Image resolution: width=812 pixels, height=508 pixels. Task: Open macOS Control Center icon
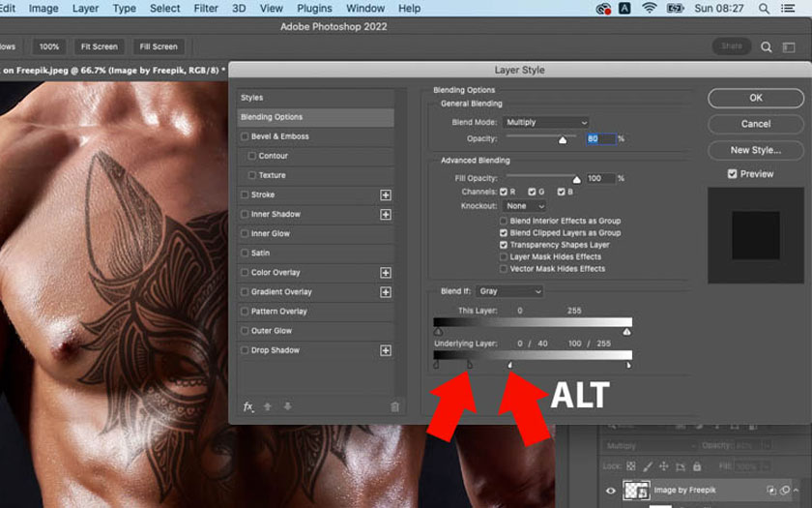pyautogui.click(x=788, y=9)
